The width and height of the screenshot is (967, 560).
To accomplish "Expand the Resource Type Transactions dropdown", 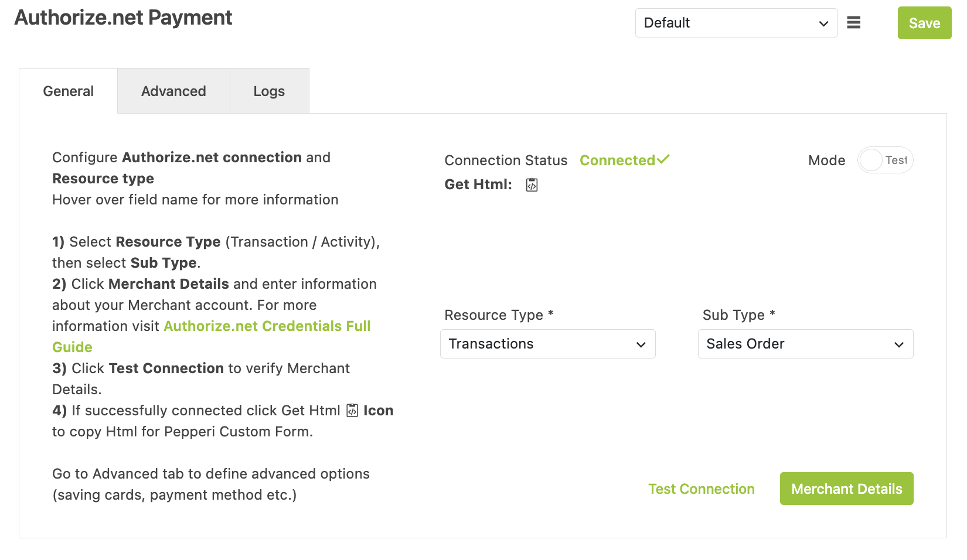I will pyautogui.click(x=547, y=344).
